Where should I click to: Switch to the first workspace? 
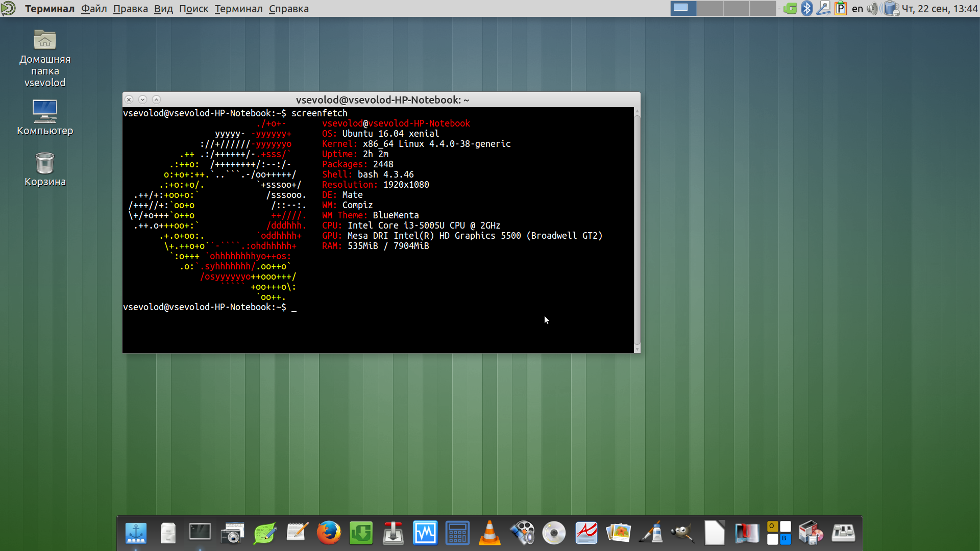[683, 8]
